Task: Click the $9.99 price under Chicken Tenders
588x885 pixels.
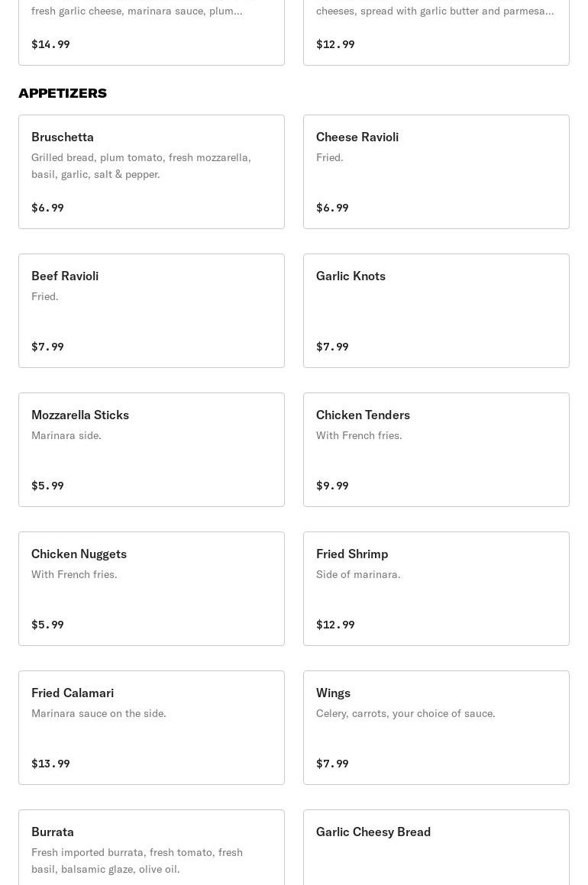Action: pos(332,486)
